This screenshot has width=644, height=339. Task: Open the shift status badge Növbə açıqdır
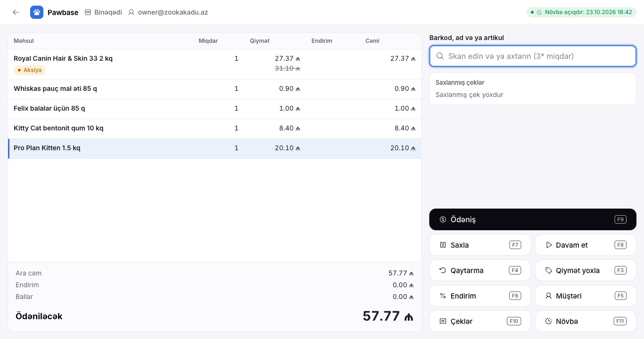(x=581, y=12)
